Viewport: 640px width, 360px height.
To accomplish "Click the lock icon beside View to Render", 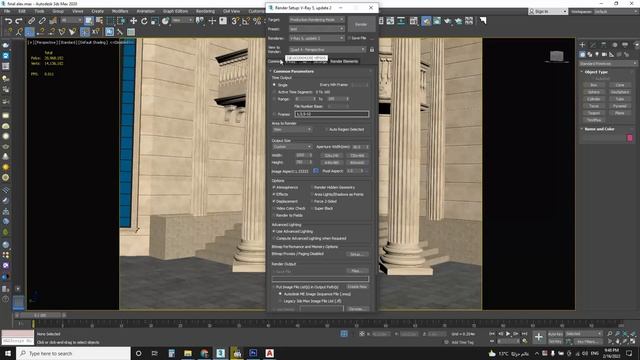I will [x=372, y=49].
